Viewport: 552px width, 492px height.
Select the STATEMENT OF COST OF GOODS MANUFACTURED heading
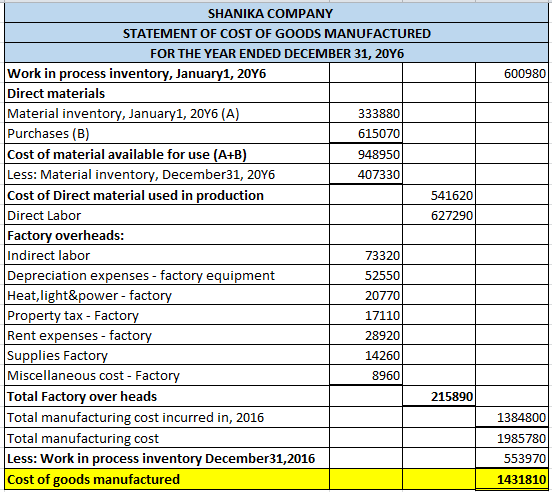(x=276, y=33)
